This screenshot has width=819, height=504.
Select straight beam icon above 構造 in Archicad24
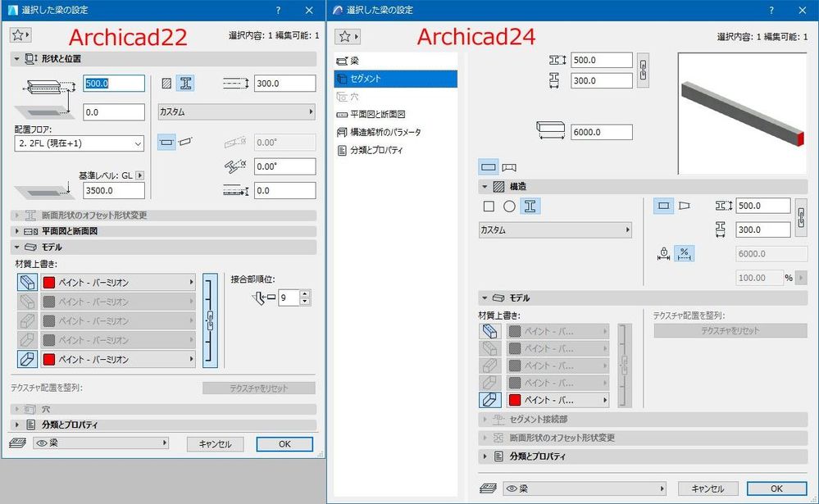[489, 167]
